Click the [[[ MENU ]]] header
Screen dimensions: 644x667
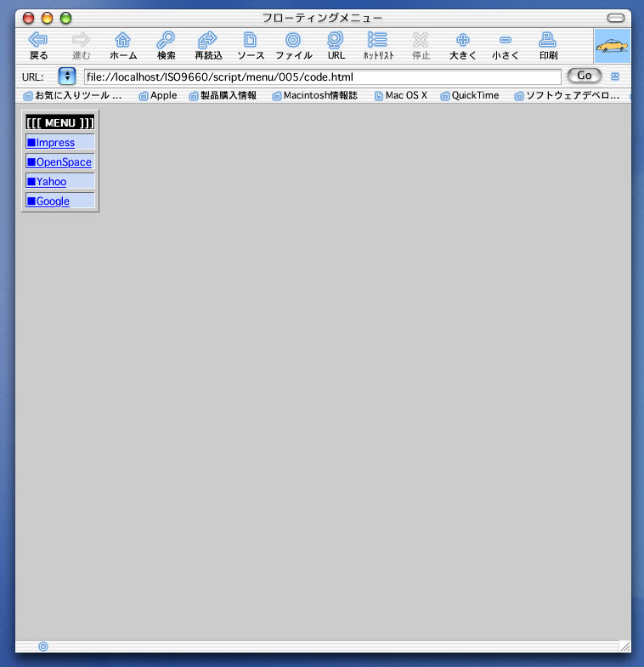click(60, 122)
